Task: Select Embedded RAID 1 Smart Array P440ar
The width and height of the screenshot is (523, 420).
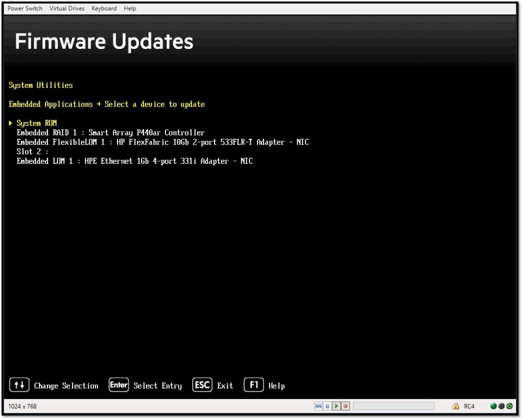Action: (110, 133)
